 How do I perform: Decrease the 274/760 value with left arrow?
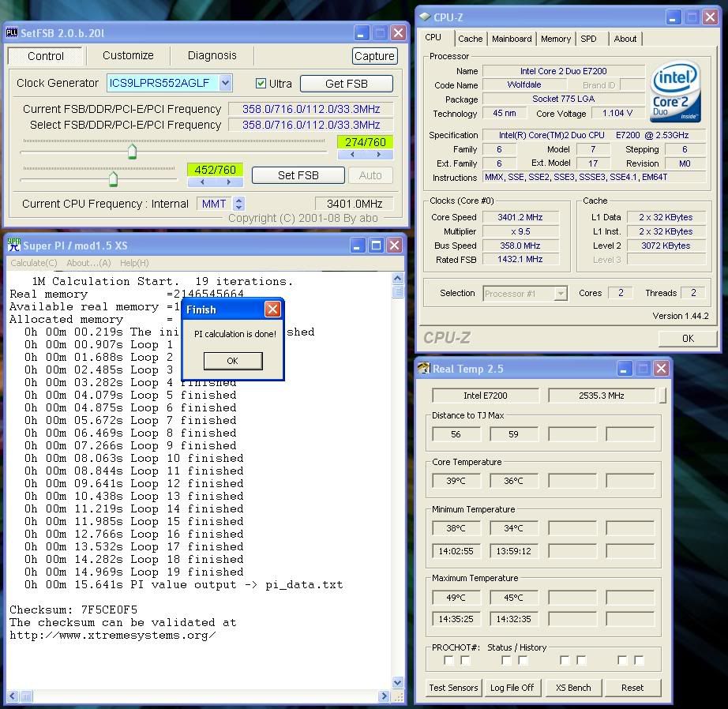pos(352,154)
